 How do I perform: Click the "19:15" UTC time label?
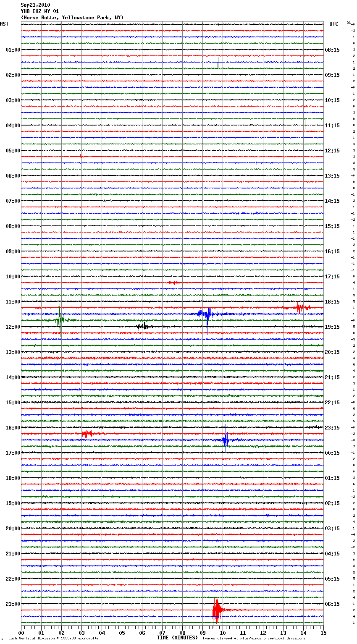(x=332, y=327)
